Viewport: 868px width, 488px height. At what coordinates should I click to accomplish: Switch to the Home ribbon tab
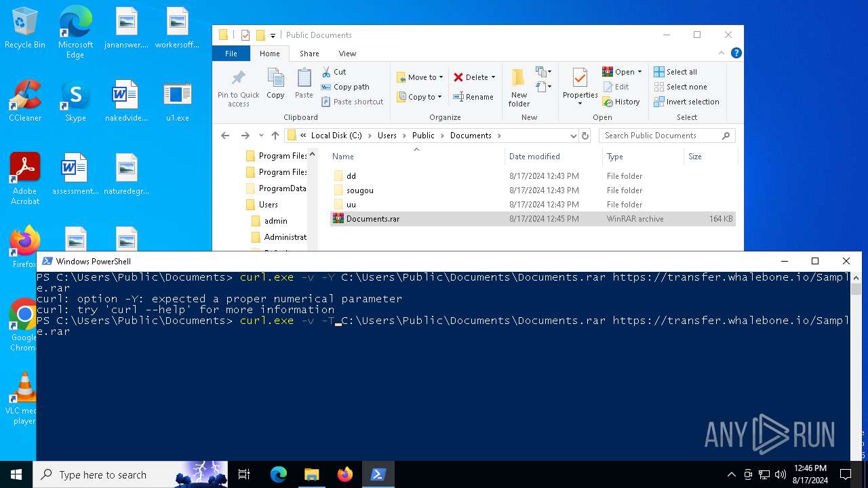point(269,54)
